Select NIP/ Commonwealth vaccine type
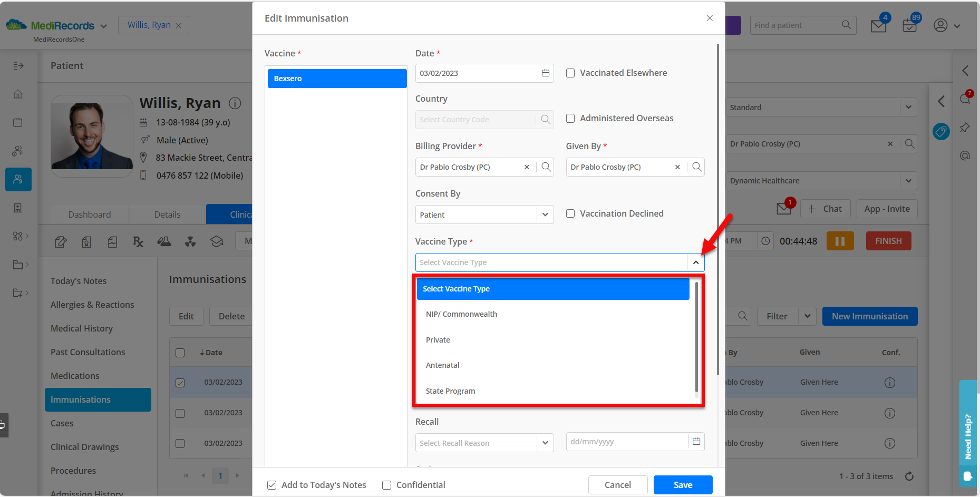Image resolution: width=980 pixels, height=497 pixels. [x=553, y=314]
